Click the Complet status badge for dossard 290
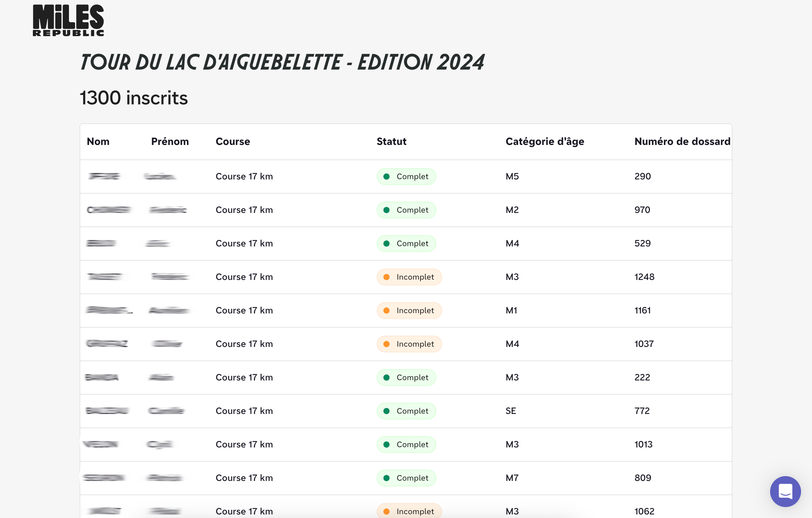Screen dimensions: 812x518 [x=406, y=176]
